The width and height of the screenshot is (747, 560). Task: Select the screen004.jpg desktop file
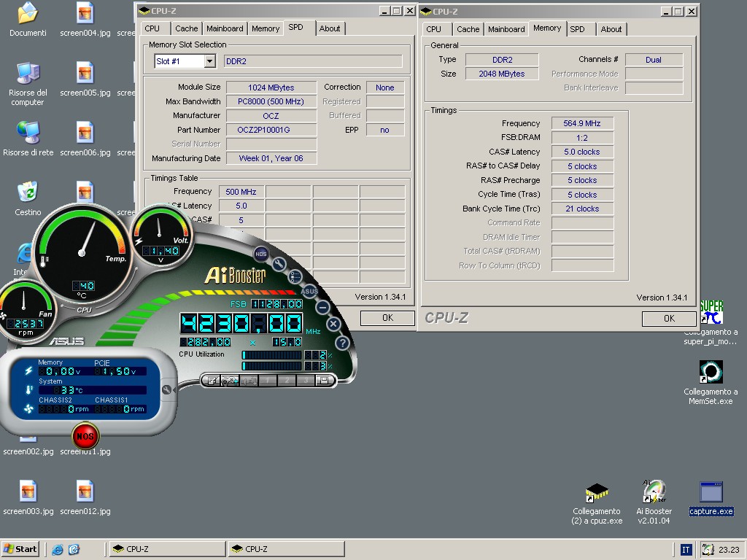click(x=85, y=20)
